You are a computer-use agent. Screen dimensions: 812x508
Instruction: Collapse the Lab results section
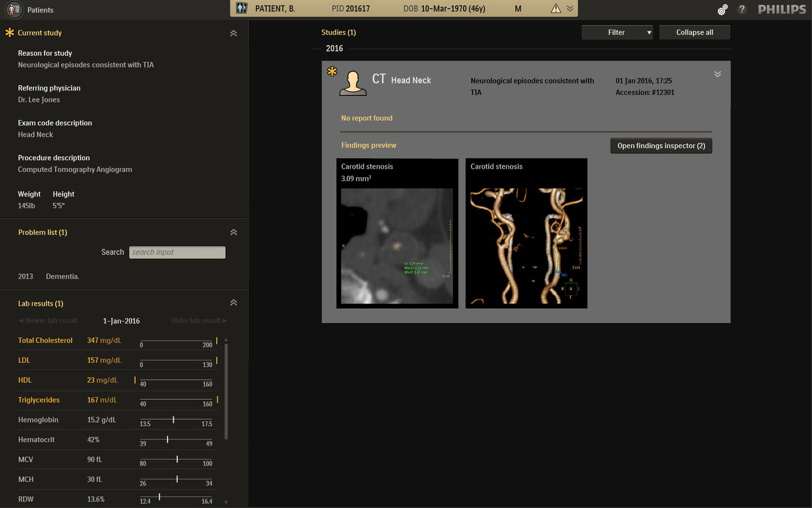point(233,302)
